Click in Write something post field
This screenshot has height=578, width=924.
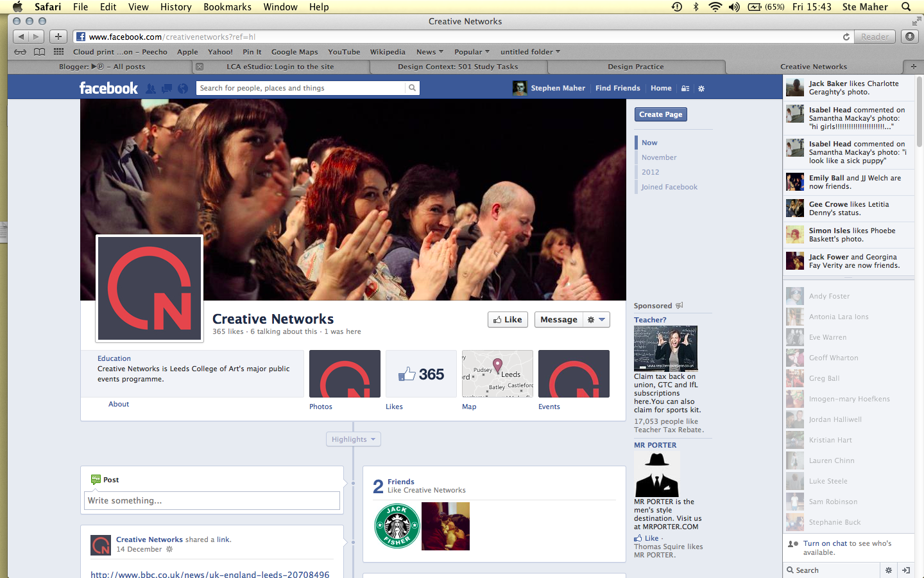[212, 501]
